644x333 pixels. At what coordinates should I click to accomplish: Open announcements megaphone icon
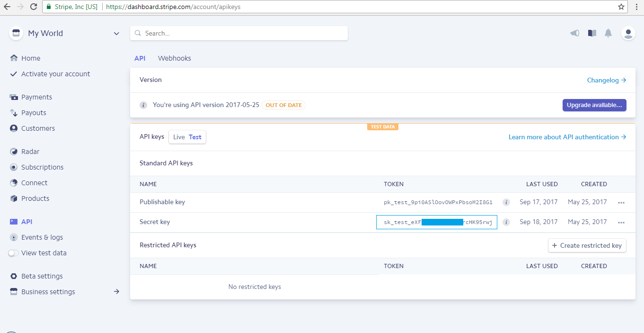pos(574,33)
